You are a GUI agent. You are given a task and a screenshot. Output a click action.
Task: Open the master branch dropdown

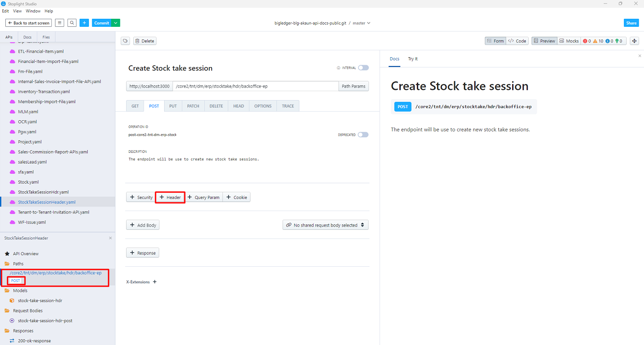pos(361,23)
